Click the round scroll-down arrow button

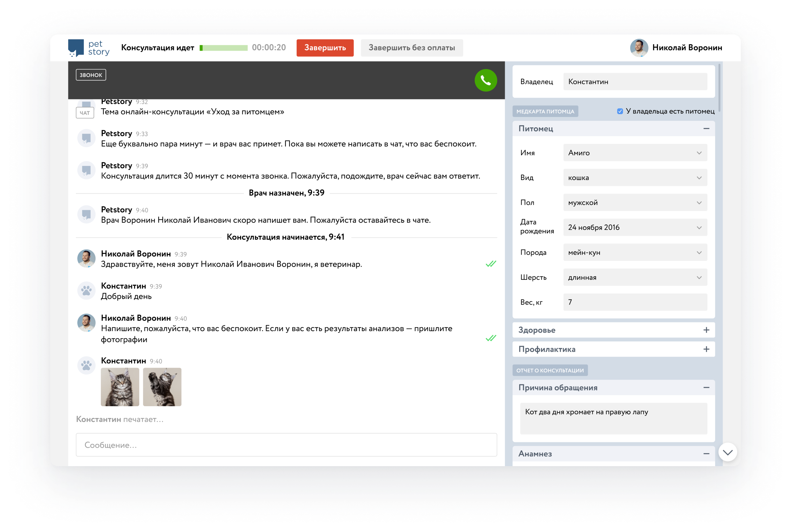[x=727, y=452]
